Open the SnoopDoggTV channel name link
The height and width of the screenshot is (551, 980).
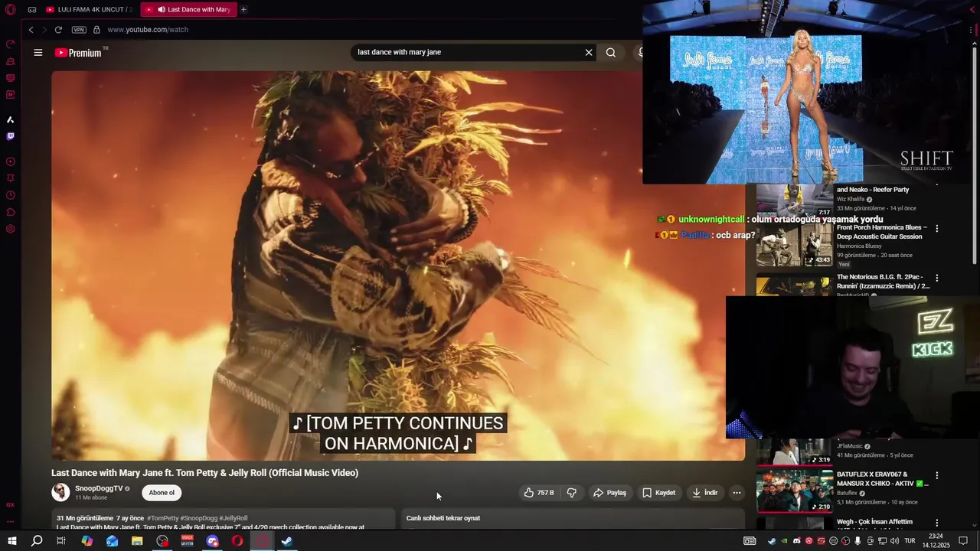click(x=99, y=488)
